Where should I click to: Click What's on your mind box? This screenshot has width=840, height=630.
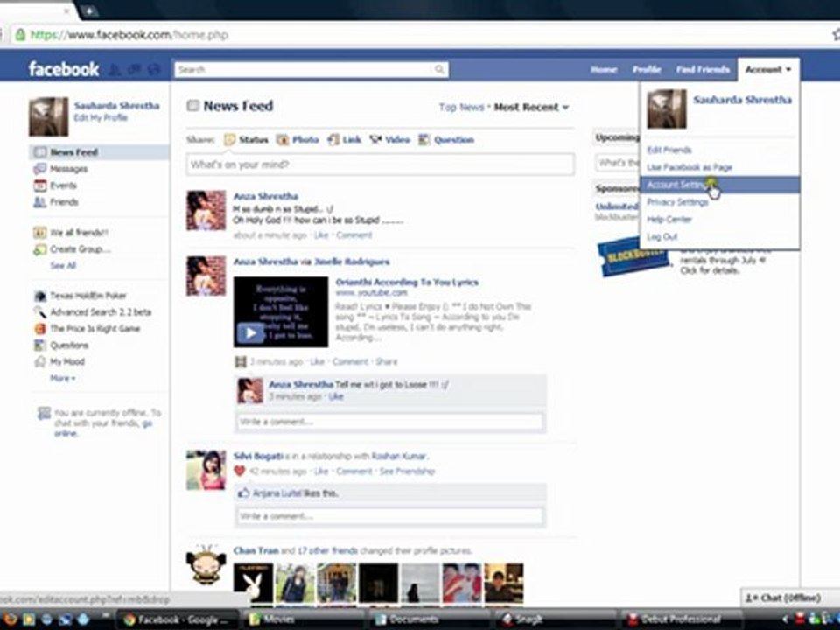(x=381, y=164)
